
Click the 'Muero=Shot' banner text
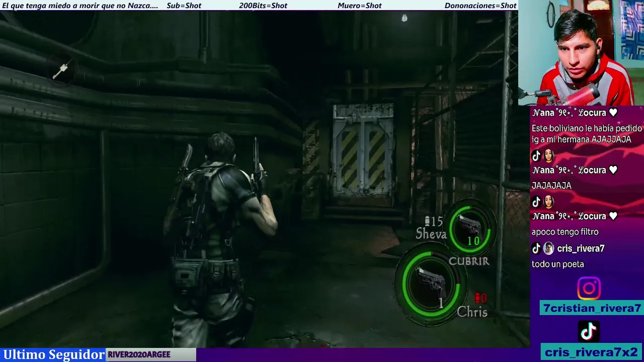[x=359, y=6]
